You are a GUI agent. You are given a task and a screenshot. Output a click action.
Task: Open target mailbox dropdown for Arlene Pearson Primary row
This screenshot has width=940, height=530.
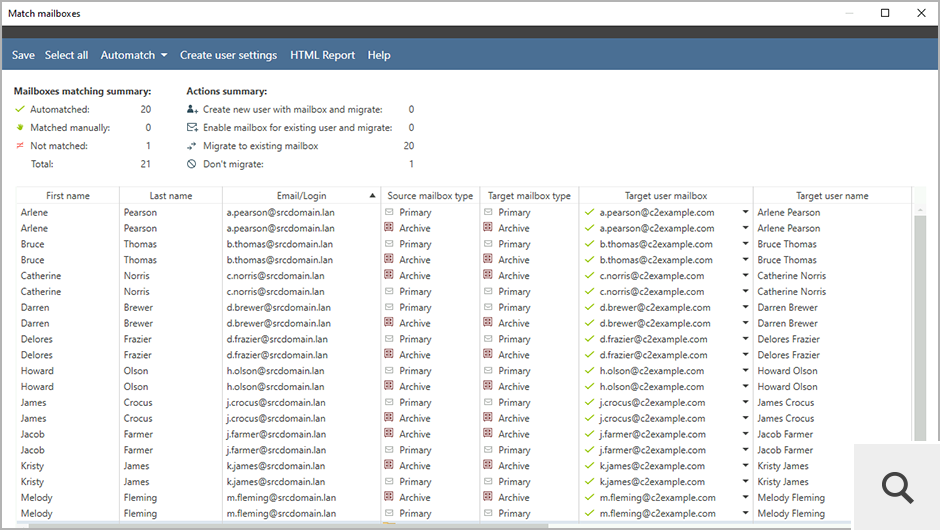pos(745,212)
